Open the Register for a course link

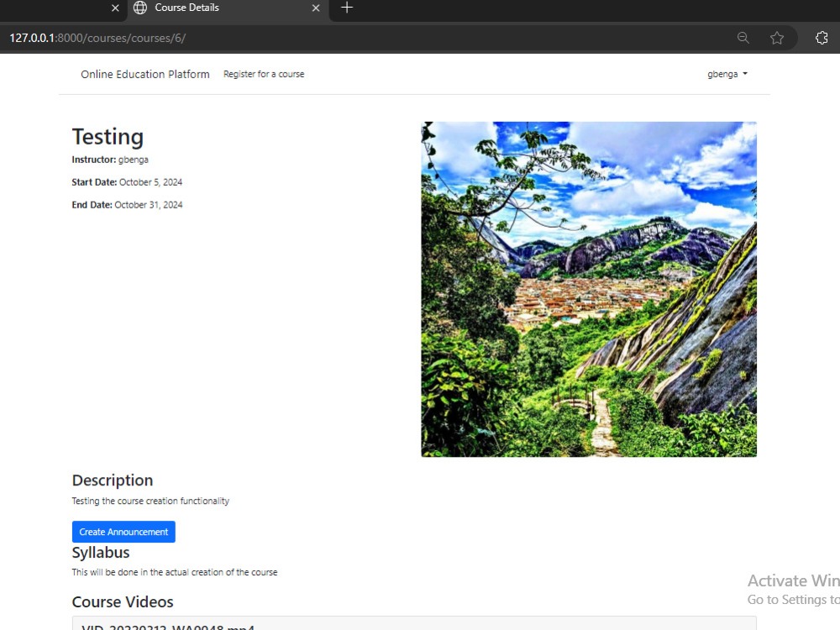point(264,74)
